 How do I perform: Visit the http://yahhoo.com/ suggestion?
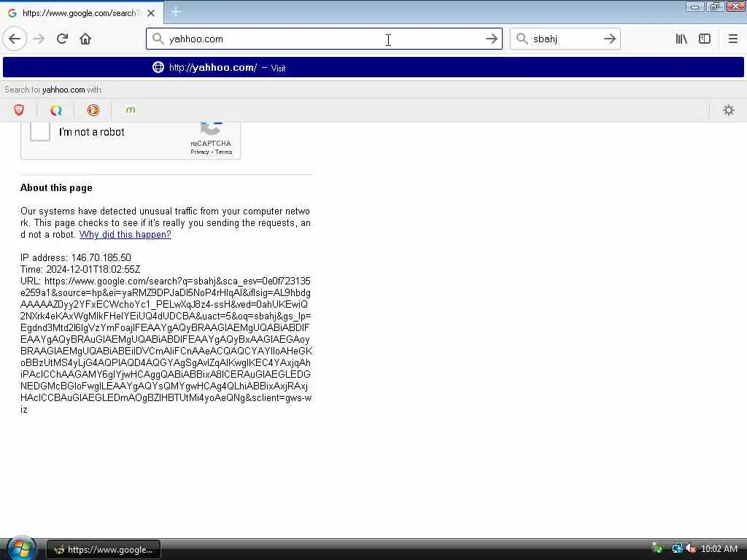373,68
